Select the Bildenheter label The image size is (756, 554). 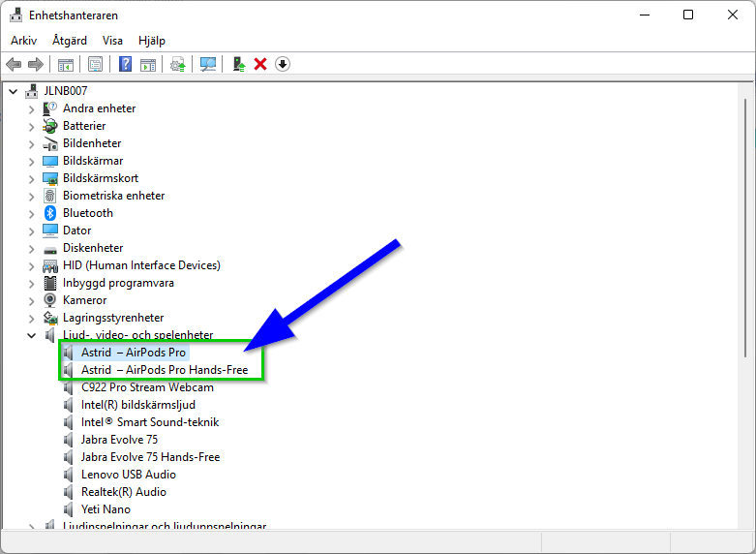92,143
